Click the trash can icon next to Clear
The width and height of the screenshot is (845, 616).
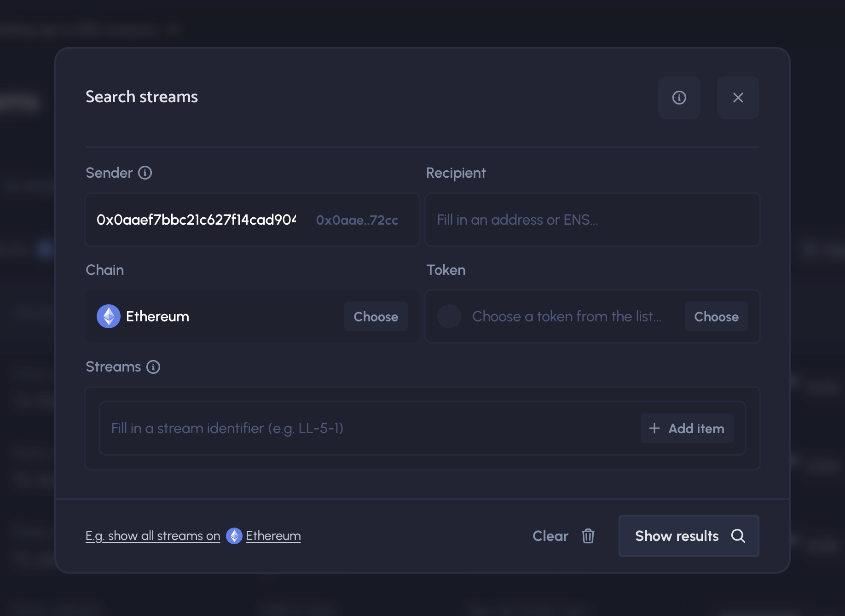[x=588, y=536]
